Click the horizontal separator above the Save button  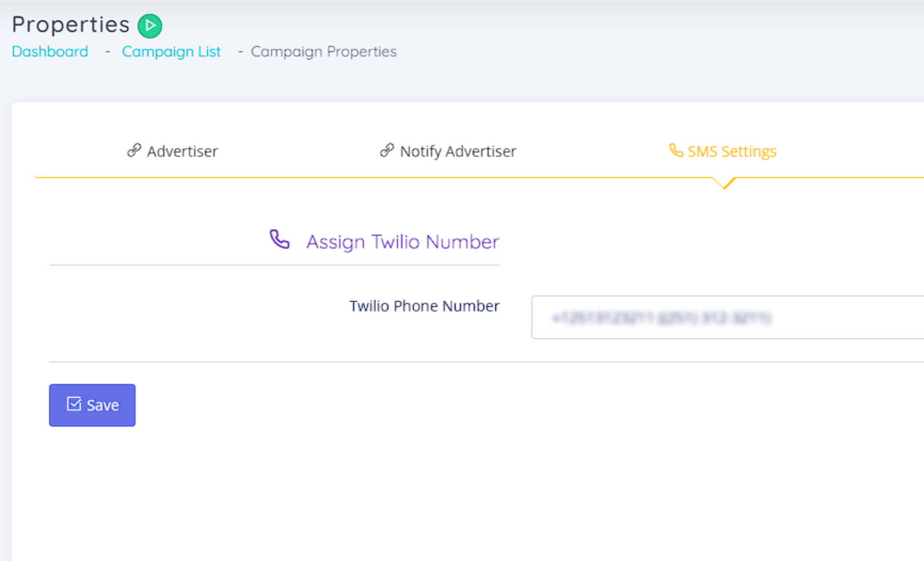coord(486,362)
